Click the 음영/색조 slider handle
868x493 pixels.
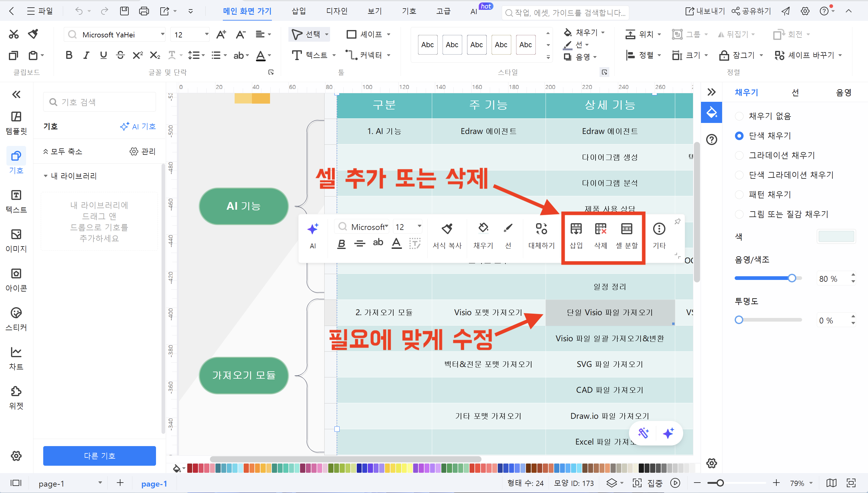(x=792, y=278)
